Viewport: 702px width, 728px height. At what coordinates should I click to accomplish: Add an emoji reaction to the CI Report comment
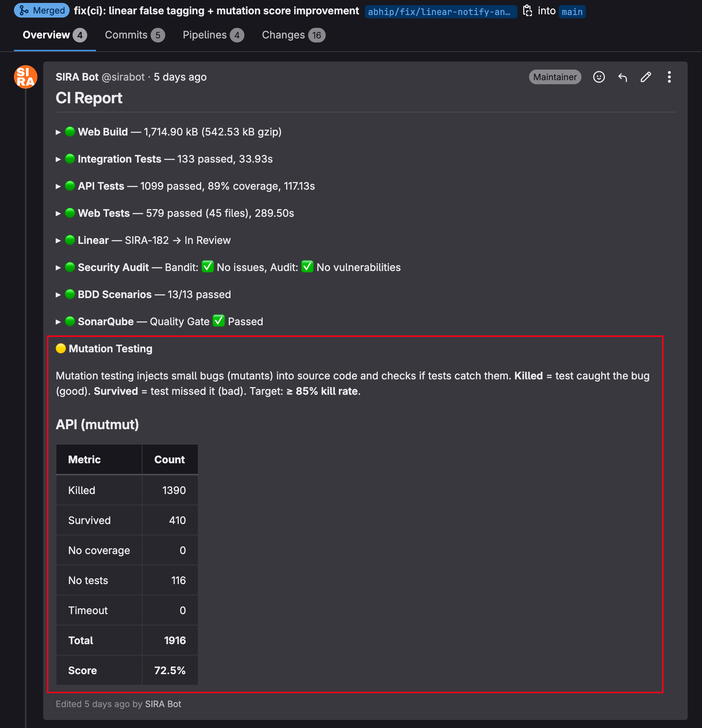pos(599,77)
